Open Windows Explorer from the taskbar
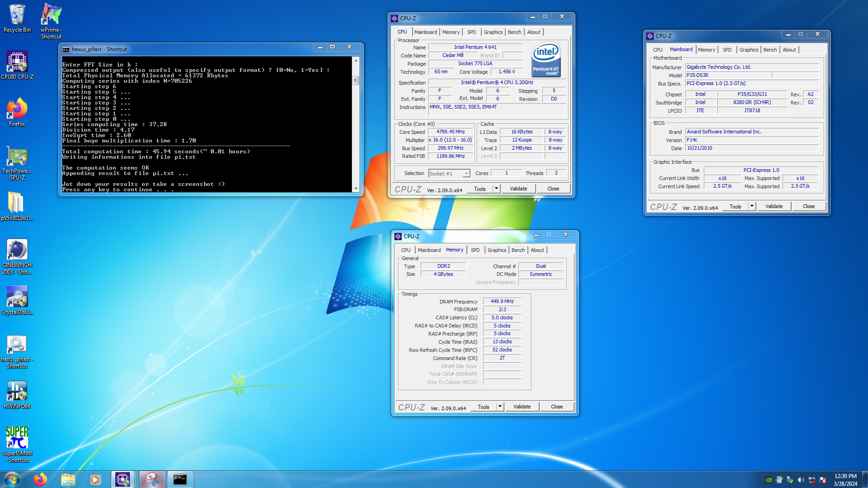Image resolution: width=868 pixels, height=488 pixels. (x=68, y=479)
